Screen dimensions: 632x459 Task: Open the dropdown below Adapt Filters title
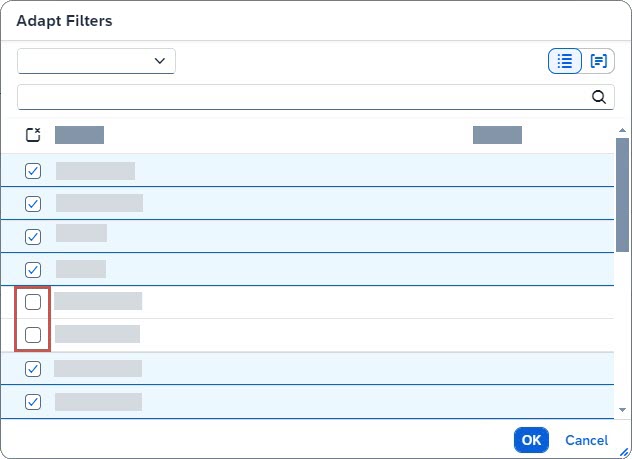click(96, 61)
